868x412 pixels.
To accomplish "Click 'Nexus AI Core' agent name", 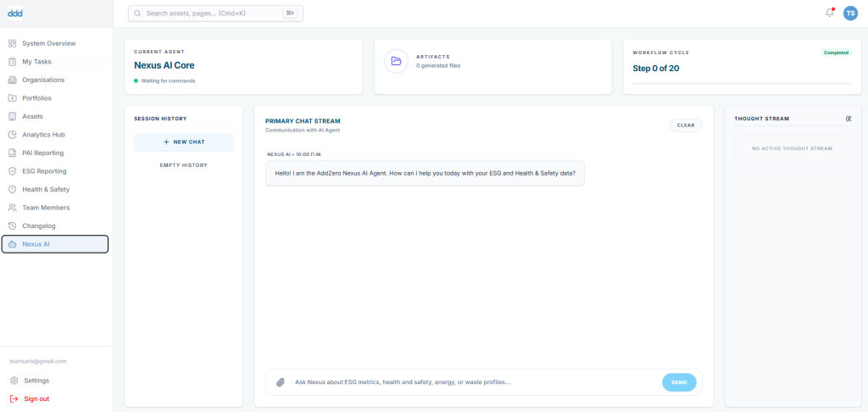I will [x=164, y=65].
